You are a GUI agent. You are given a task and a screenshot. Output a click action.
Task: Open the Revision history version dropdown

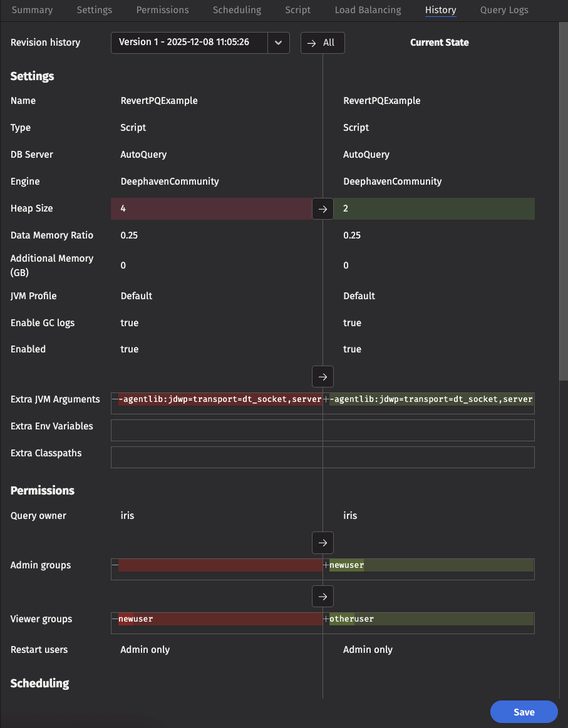tap(189, 43)
